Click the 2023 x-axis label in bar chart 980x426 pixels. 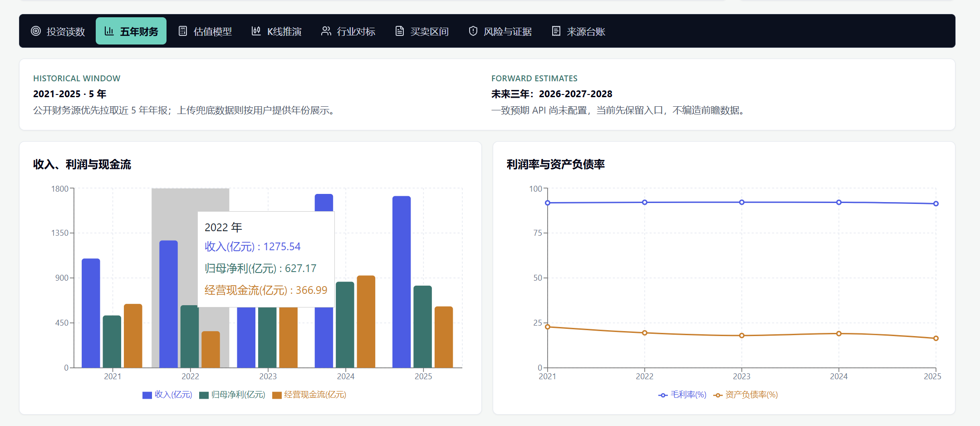(x=268, y=376)
